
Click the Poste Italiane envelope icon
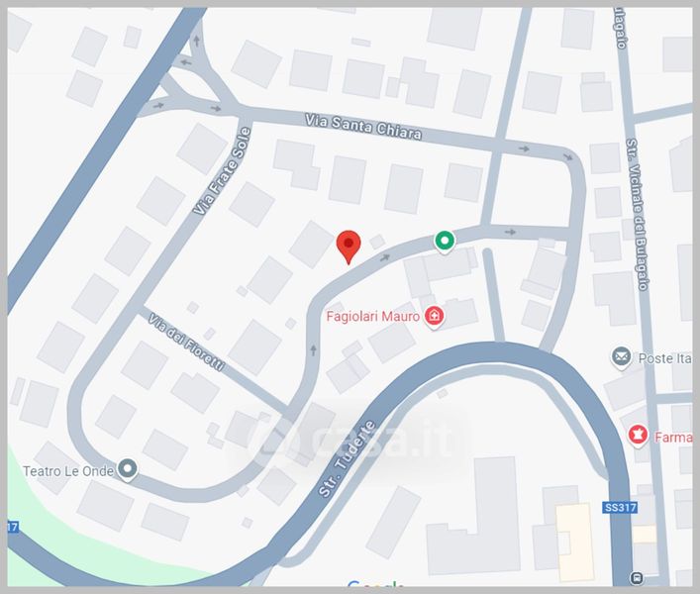point(622,357)
